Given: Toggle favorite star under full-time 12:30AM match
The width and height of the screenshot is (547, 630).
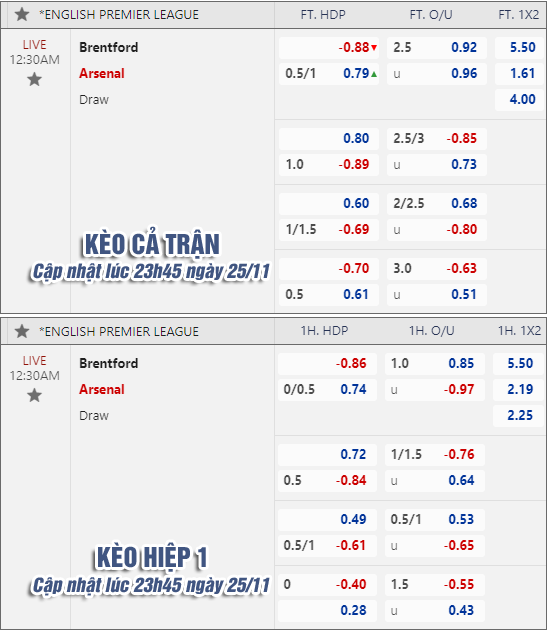Looking at the screenshot, I should pos(35,79).
